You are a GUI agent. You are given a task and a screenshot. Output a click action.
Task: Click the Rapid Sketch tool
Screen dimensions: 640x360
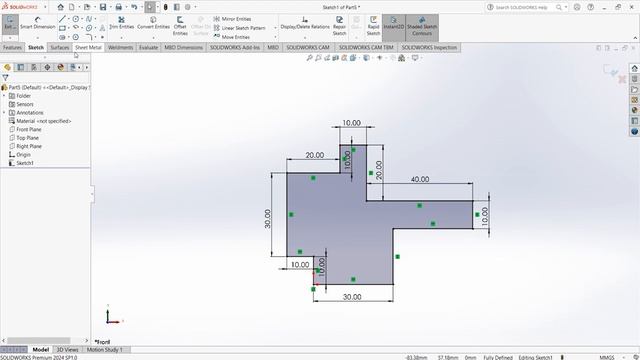tap(373, 26)
